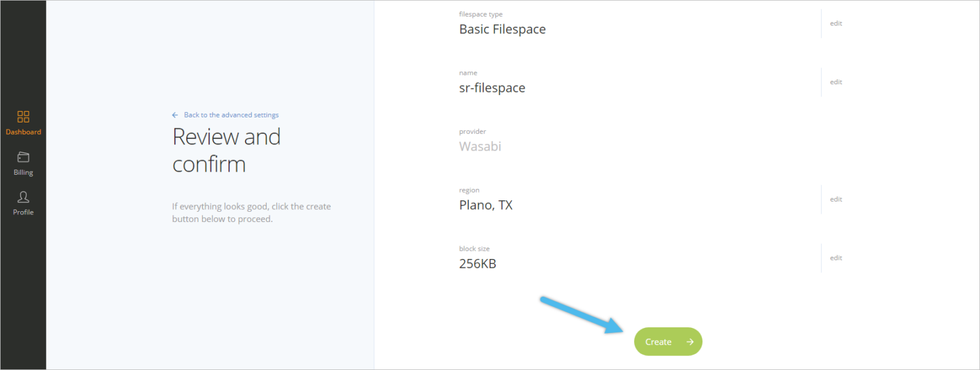Go back to the advanced settings
This screenshot has width=980, height=370.
[x=231, y=115]
